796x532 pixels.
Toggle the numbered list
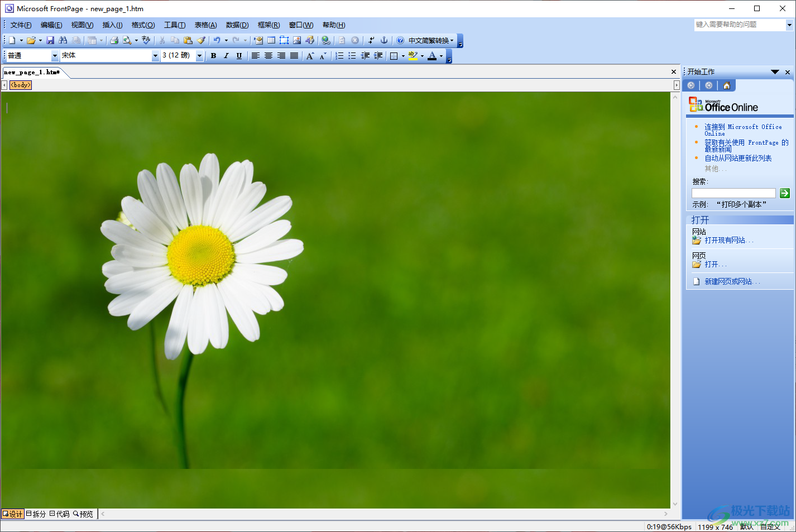point(339,56)
